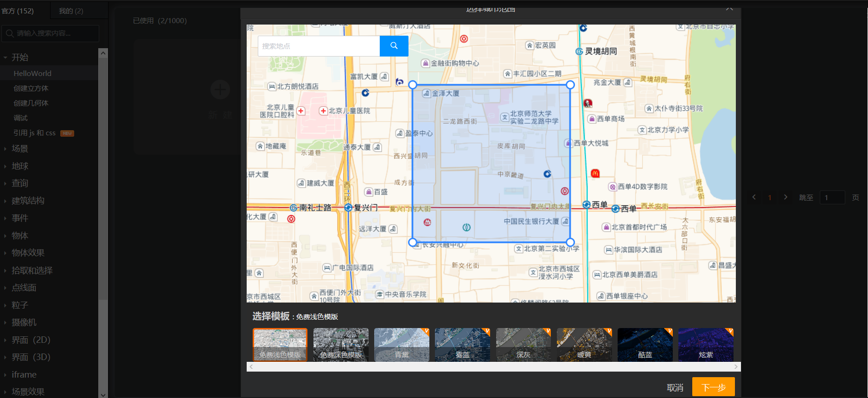
Task: Click the 搜索地点 map search field
Action: (x=319, y=46)
